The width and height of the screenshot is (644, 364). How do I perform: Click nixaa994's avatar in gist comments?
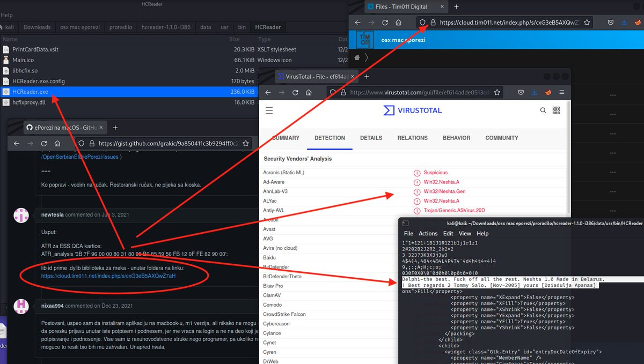coord(22,306)
